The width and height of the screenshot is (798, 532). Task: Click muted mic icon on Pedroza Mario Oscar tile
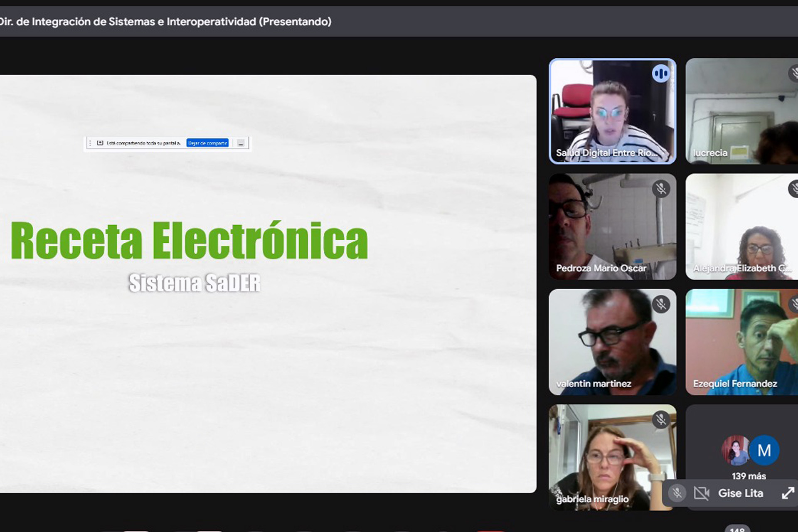click(x=660, y=189)
